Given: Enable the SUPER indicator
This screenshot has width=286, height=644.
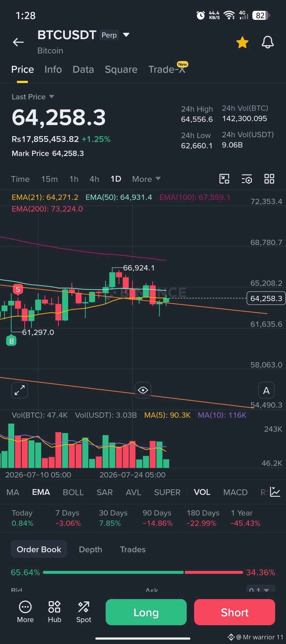Looking at the screenshot, I should (167, 492).
